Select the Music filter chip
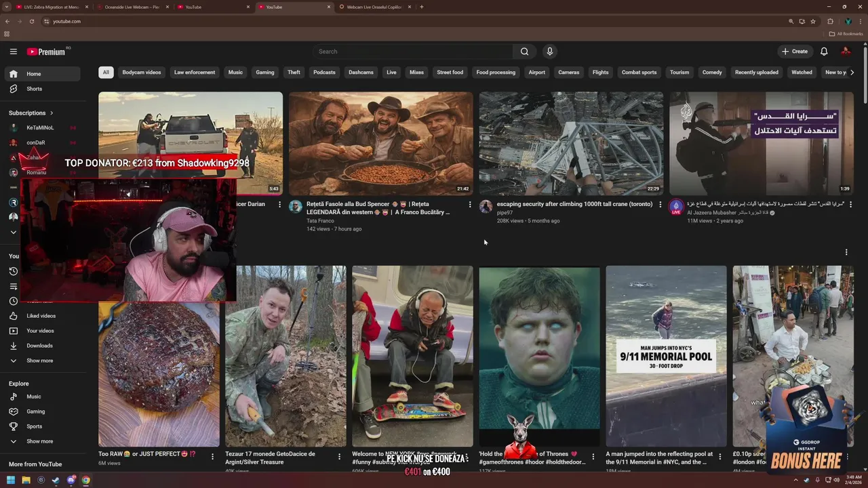 (235, 73)
